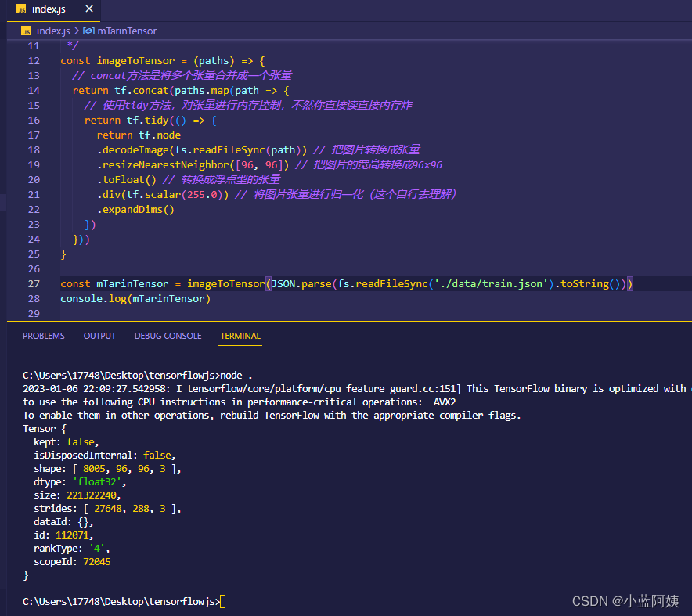Expand the breadcrumb chevron after index.js
This screenshot has width=692, height=616.
tap(77, 31)
